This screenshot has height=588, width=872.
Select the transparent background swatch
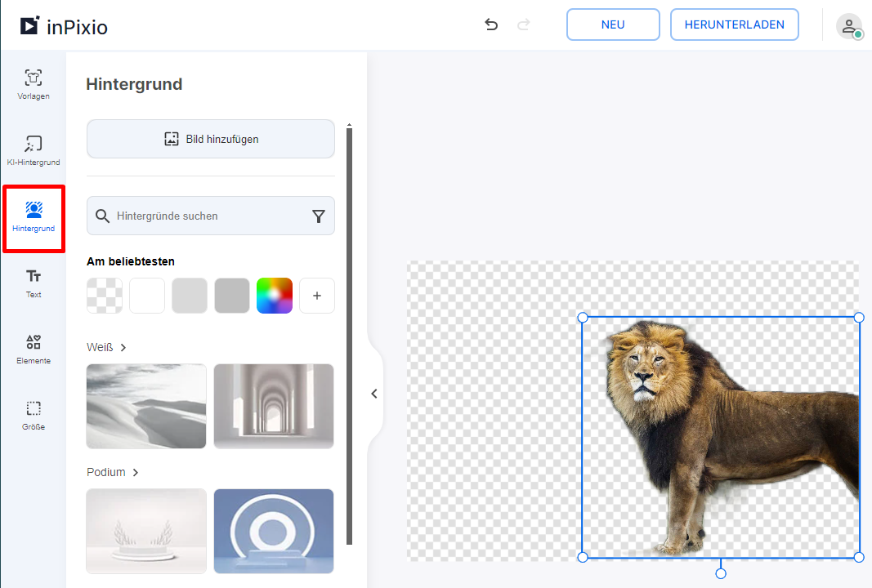(105, 296)
